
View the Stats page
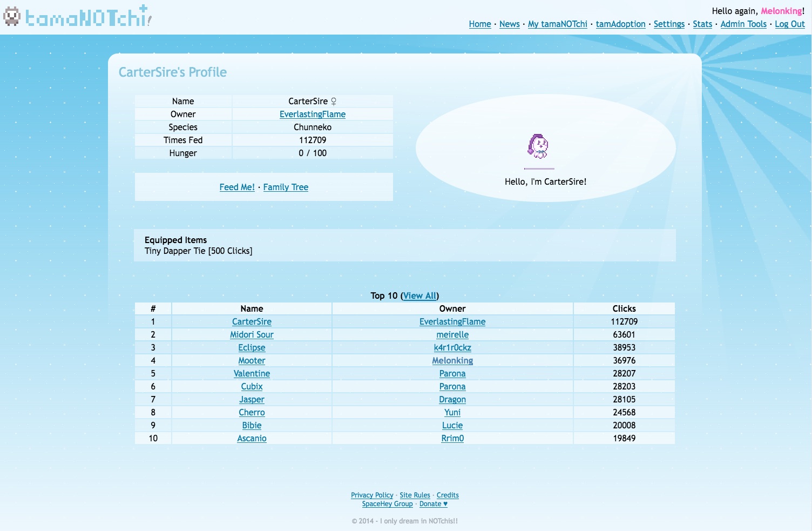[x=702, y=24]
